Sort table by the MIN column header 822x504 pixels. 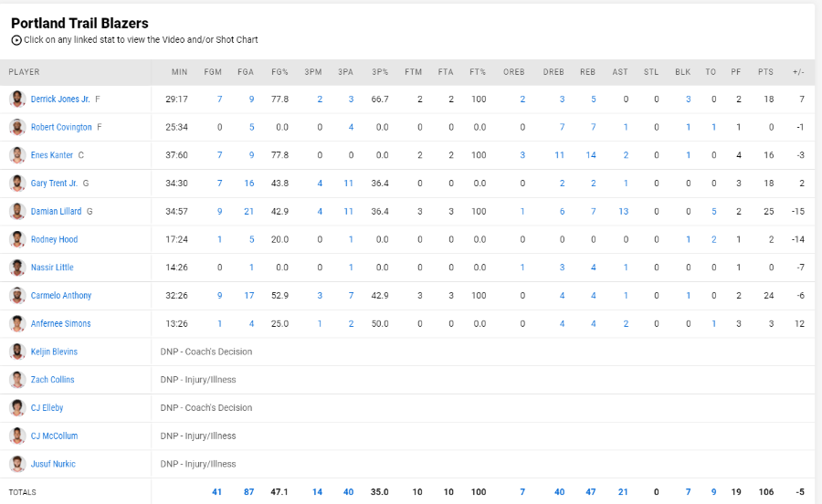click(179, 72)
